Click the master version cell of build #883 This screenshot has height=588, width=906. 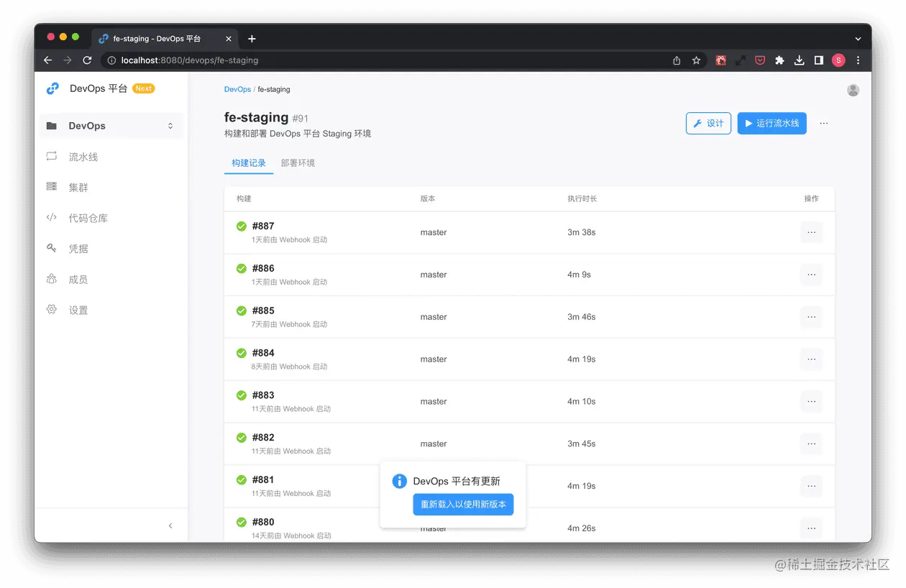pyautogui.click(x=434, y=402)
